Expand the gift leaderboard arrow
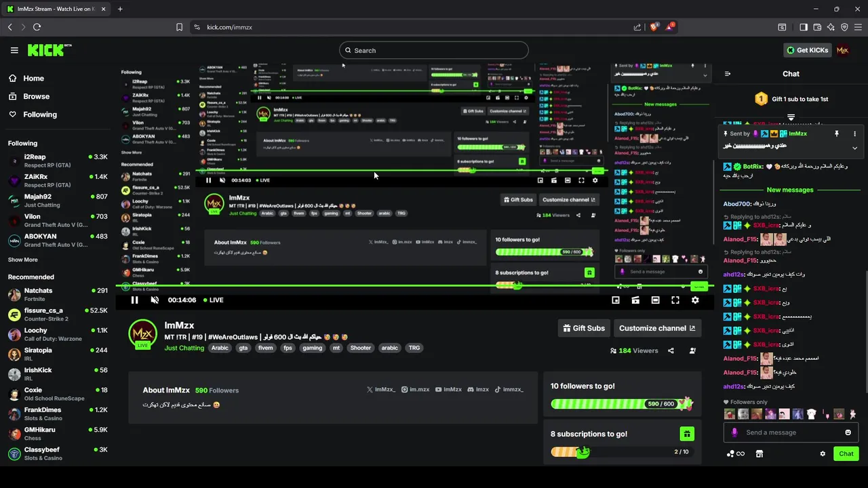This screenshot has height=488, width=868. point(791,118)
